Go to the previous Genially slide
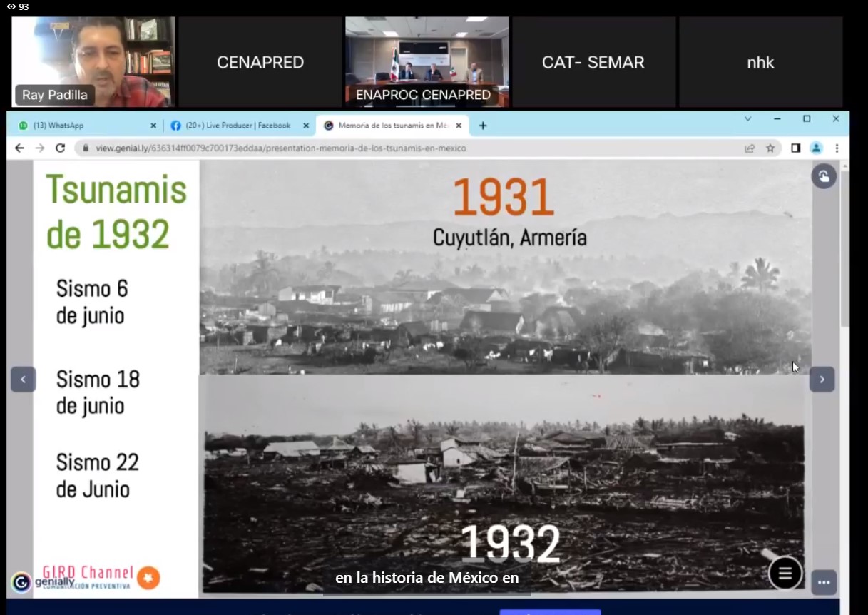This screenshot has height=615, width=868. click(x=23, y=380)
